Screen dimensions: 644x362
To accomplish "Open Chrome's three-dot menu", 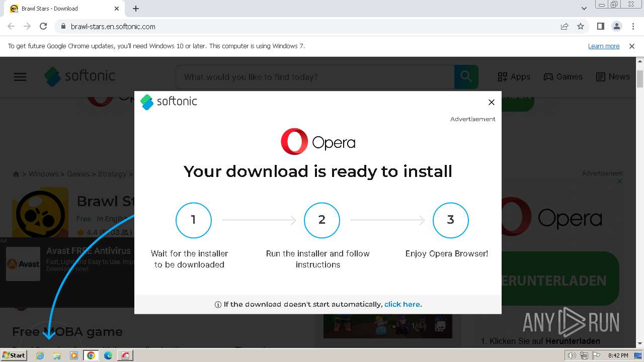I will coord(633,26).
